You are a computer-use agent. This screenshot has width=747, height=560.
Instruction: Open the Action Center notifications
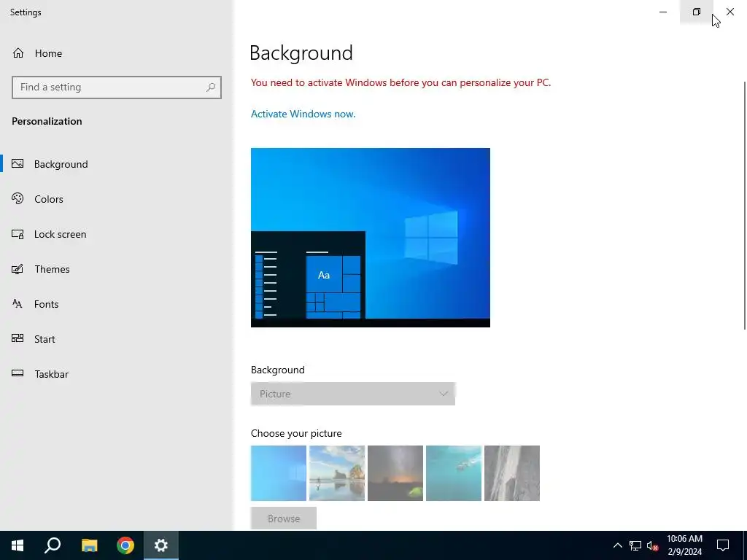(723, 545)
